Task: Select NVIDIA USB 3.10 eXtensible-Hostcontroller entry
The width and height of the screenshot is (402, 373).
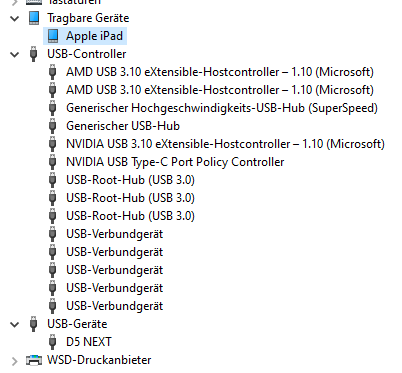Action: [x=225, y=144]
